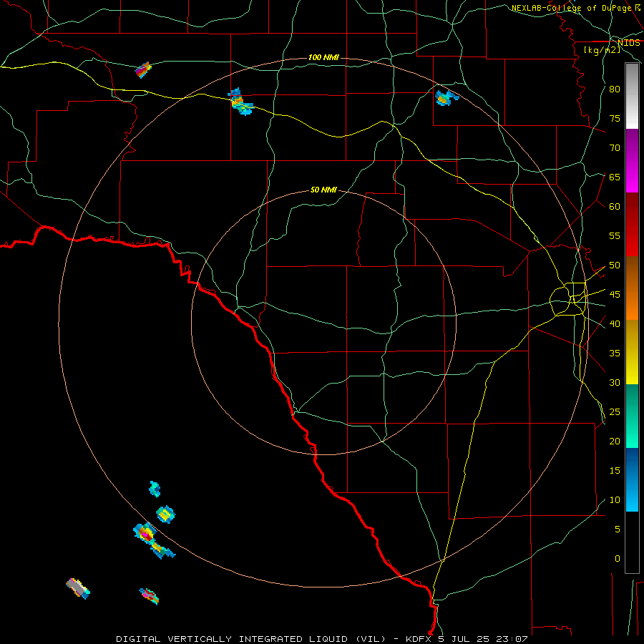Click the 35 value on the color scale
The height and width of the screenshot is (644, 644).
pyautogui.click(x=615, y=353)
